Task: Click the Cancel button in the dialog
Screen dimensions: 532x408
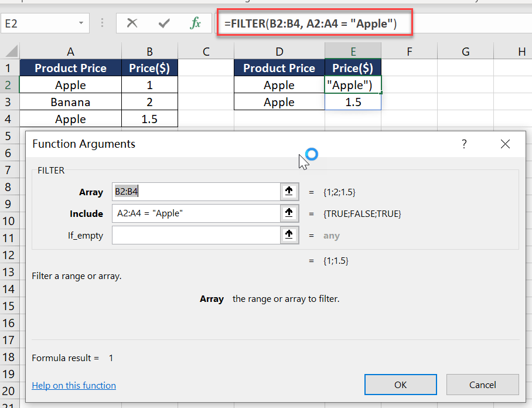Action: [482, 385]
